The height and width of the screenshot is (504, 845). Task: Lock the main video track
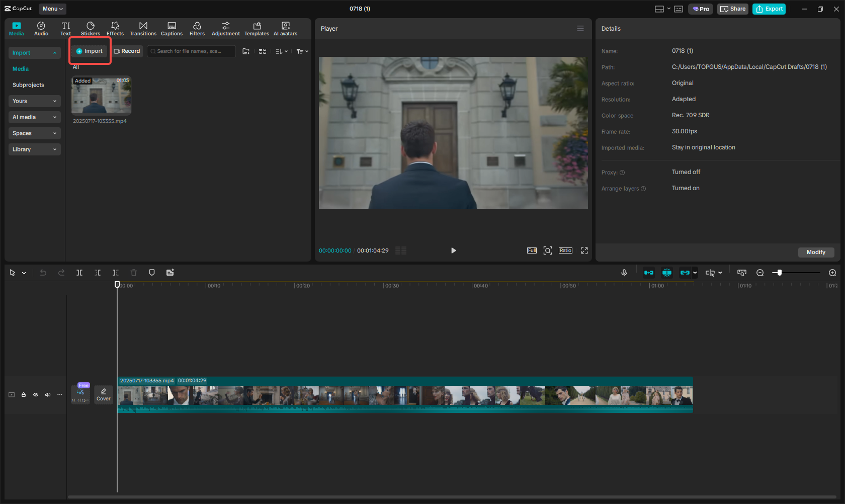click(24, 395)
